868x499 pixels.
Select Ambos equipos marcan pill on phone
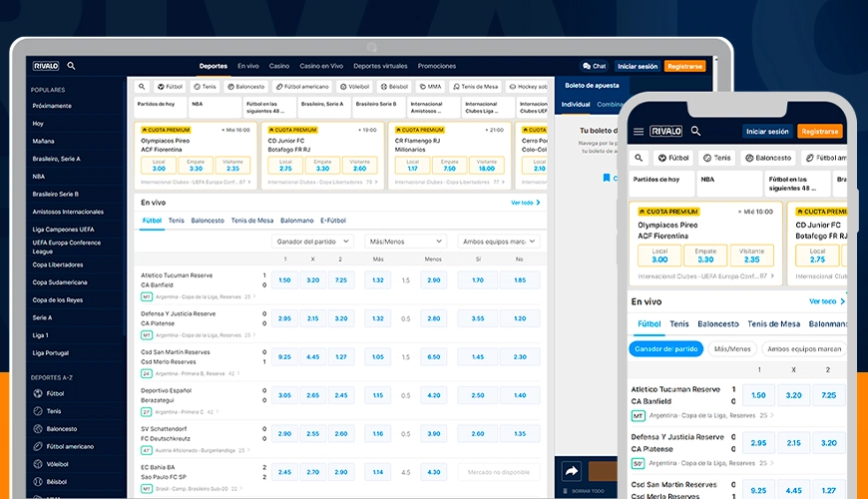(804, 349)
